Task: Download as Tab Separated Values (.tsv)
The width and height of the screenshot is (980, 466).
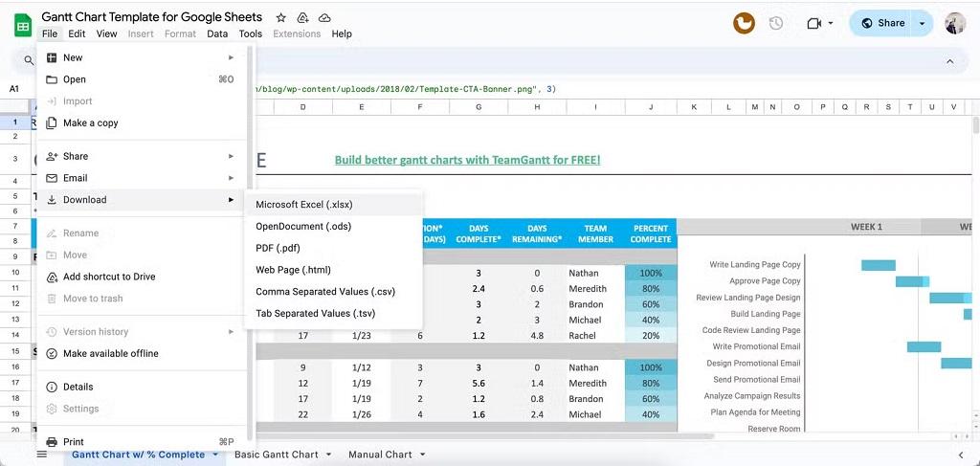Action: tap(333, 314)
